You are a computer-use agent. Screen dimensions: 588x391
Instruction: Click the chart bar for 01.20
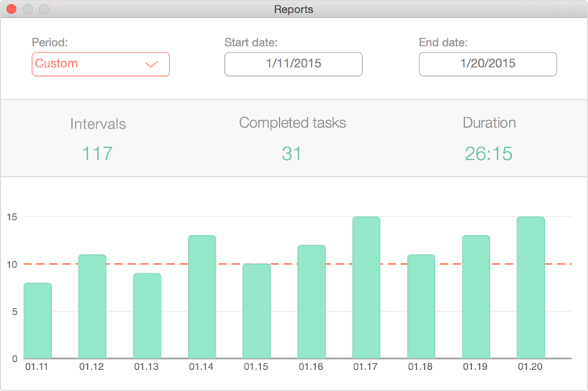point(531,288)
